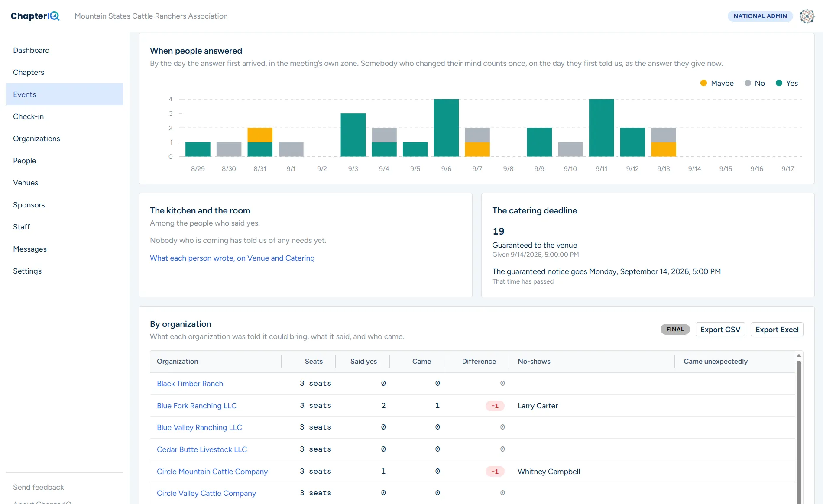Open Settings in sidebar

coord(65,271)
